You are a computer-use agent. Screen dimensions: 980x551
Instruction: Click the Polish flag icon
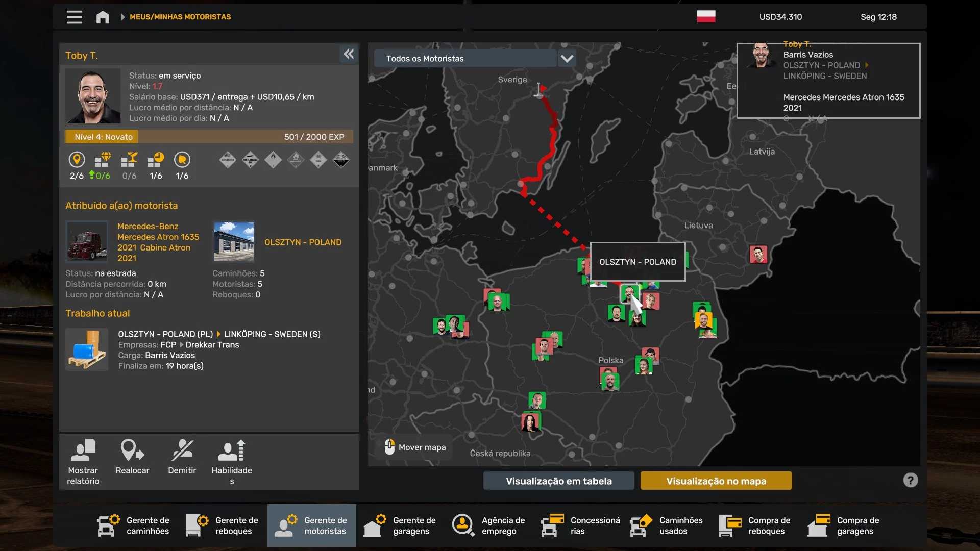tap(706, 17)
